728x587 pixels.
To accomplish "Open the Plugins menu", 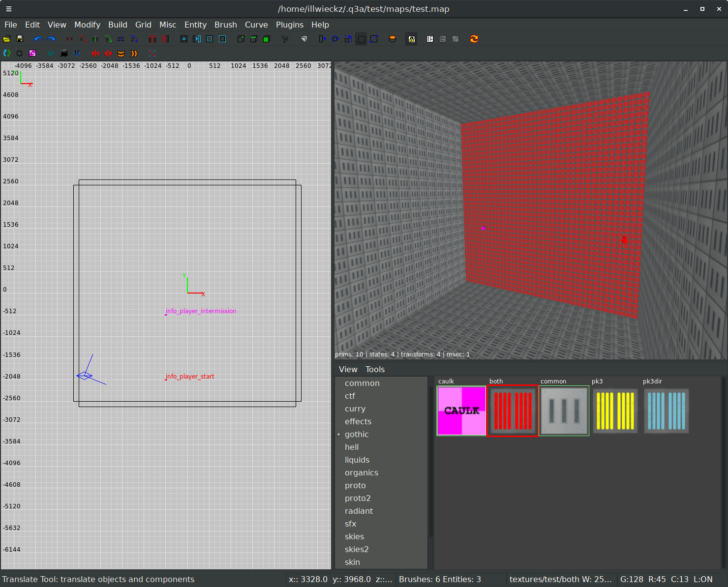I will [289, 25].
